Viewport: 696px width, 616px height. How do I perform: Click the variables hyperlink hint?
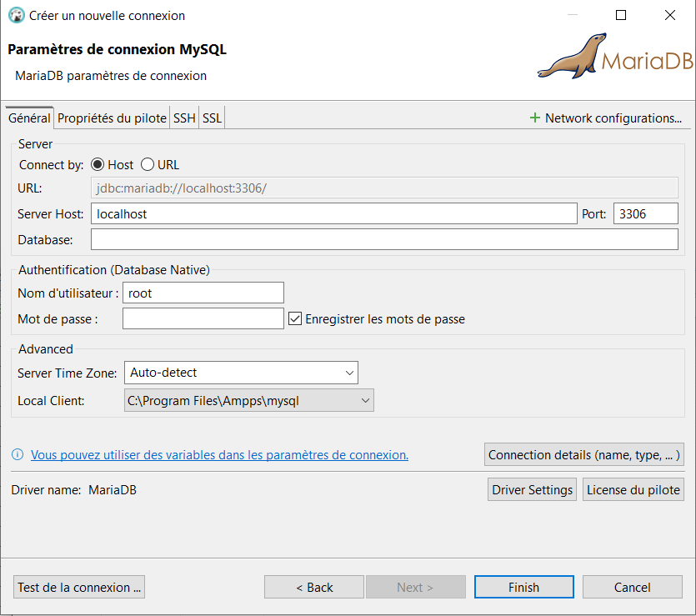220,454
